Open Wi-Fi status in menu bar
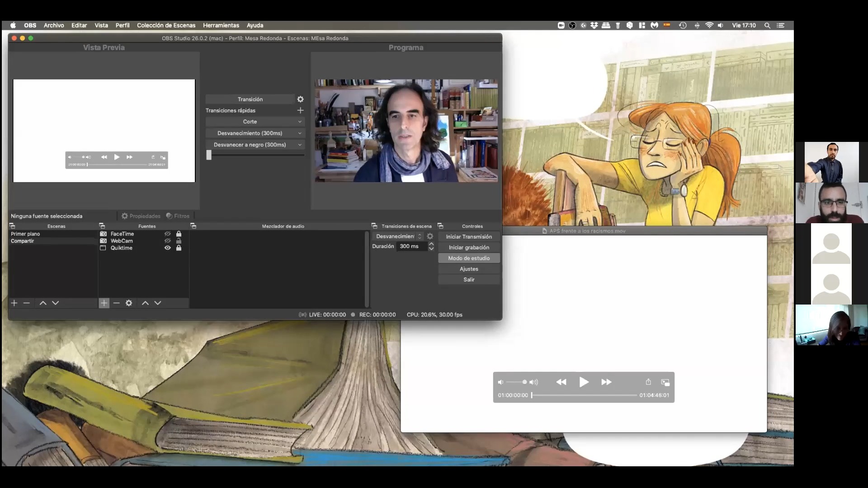The image size is (868, 488). 709,25
